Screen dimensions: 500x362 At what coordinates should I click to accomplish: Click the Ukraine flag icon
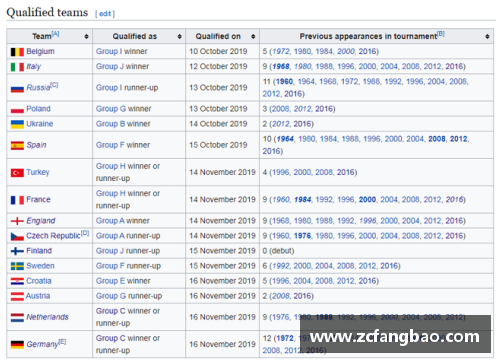tap(17, 124)
